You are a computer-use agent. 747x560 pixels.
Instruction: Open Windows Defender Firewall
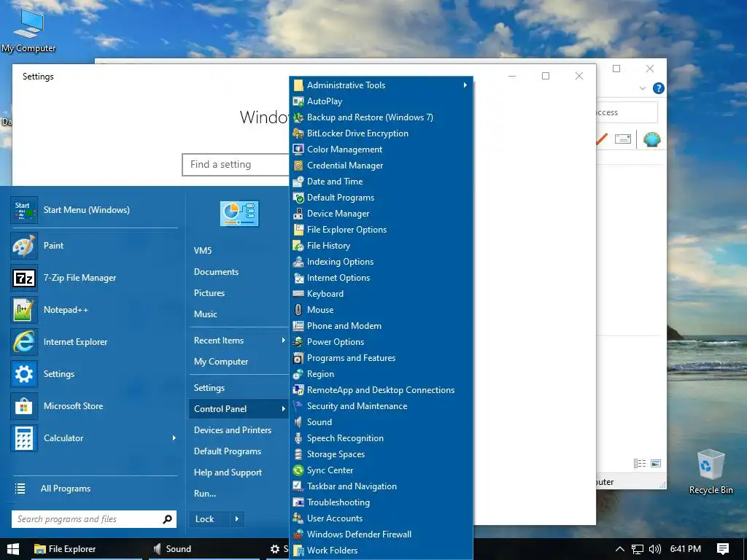[x=381, y=534]
